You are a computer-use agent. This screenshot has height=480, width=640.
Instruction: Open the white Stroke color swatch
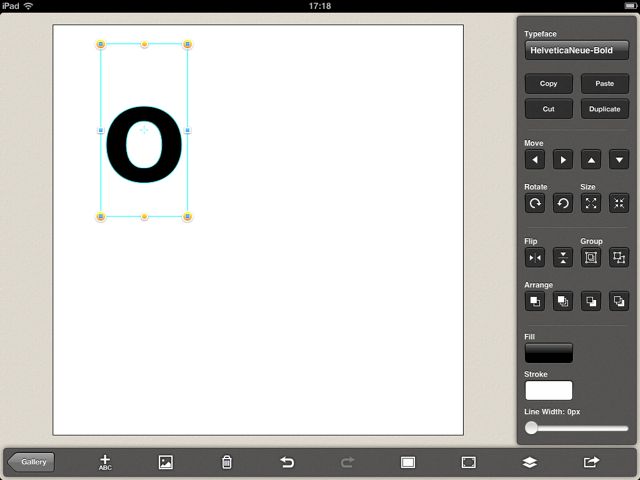549,391
